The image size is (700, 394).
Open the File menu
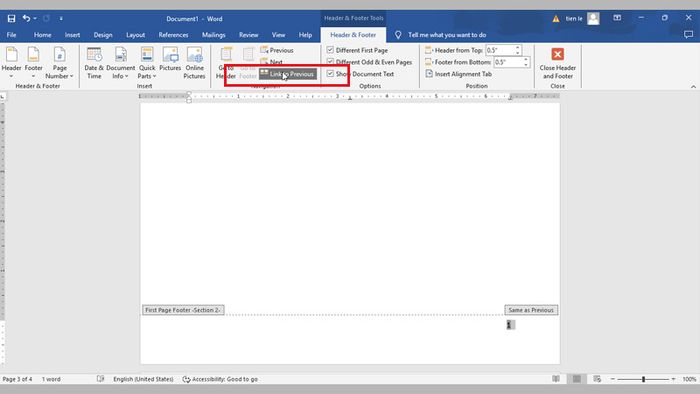[x=12, y=35]
